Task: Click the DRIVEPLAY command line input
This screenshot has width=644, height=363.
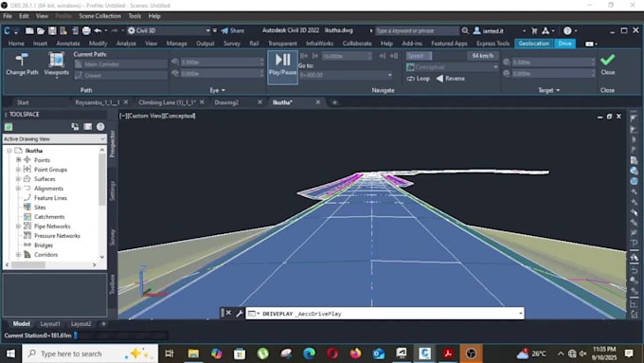Action: 385,314
